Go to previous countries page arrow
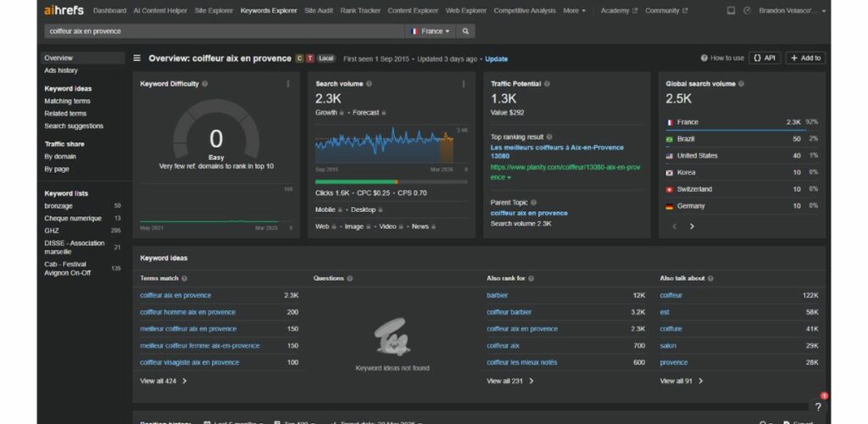The image size is (868, 424). coord(674,226)
